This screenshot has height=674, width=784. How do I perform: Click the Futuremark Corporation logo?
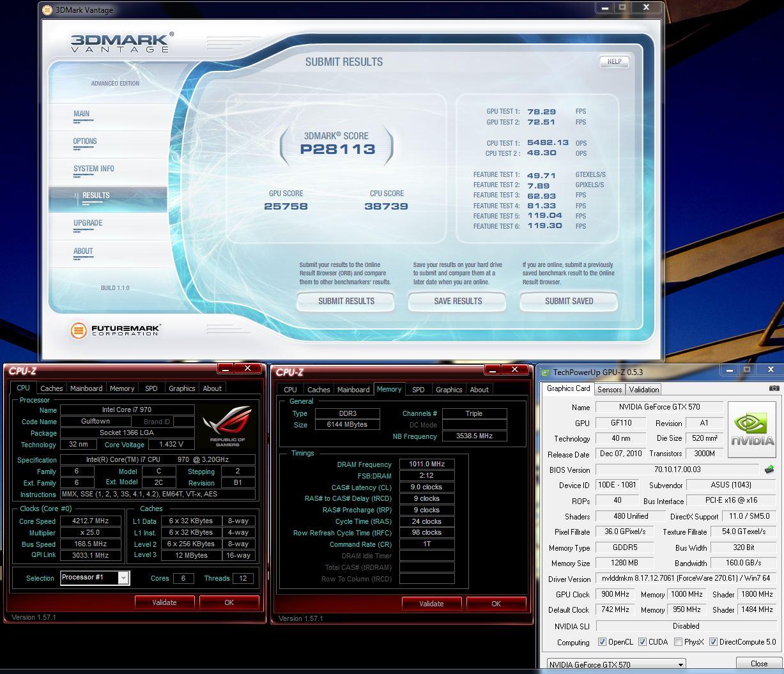pyautogui.click(x=115, y=330)
